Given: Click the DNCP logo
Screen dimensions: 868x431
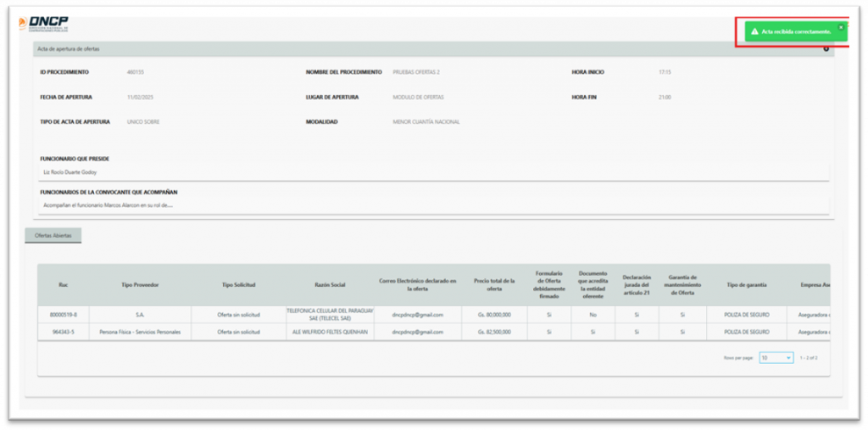Looking at the screenshot, I should pos(44,24).
